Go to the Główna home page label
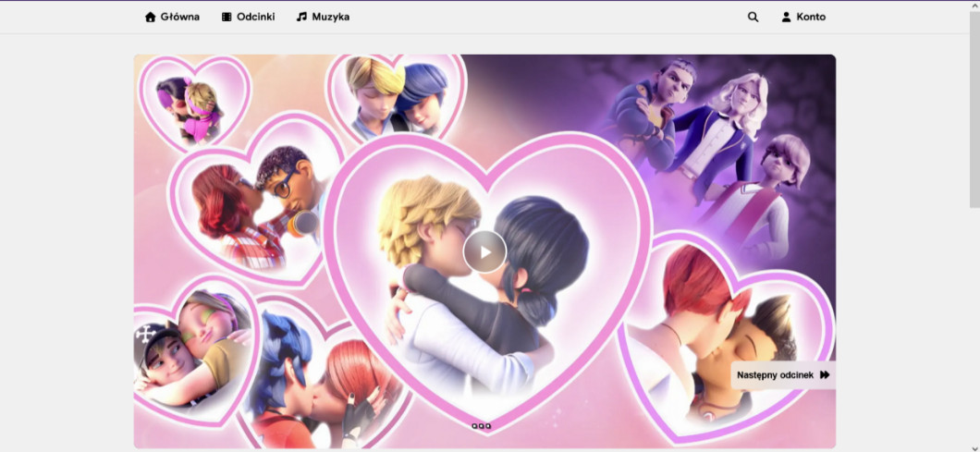 click(x=180, y=17)
